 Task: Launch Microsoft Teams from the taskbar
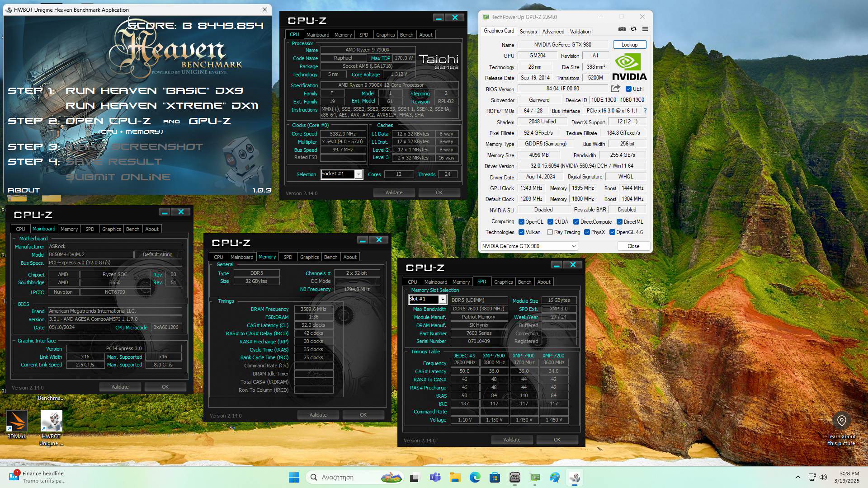(x=435, y=477)
